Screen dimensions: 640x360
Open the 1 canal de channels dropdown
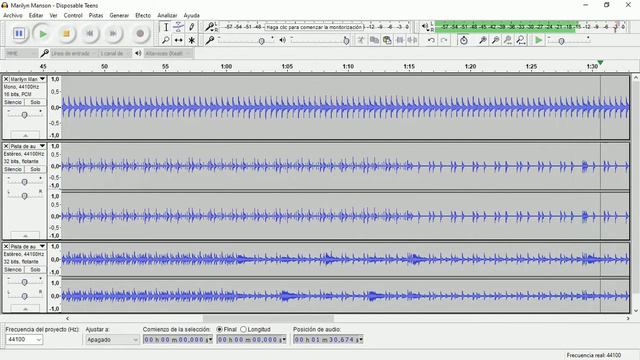pos(116,53)
